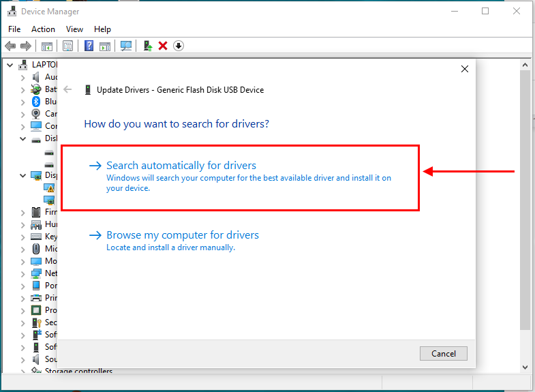Select the LAPTOP computer icon
Screen dimensions: 535x392
tap(23, 65)
